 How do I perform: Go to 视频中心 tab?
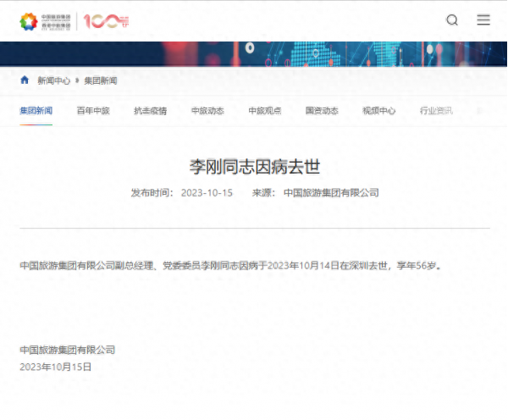[378, 111]
